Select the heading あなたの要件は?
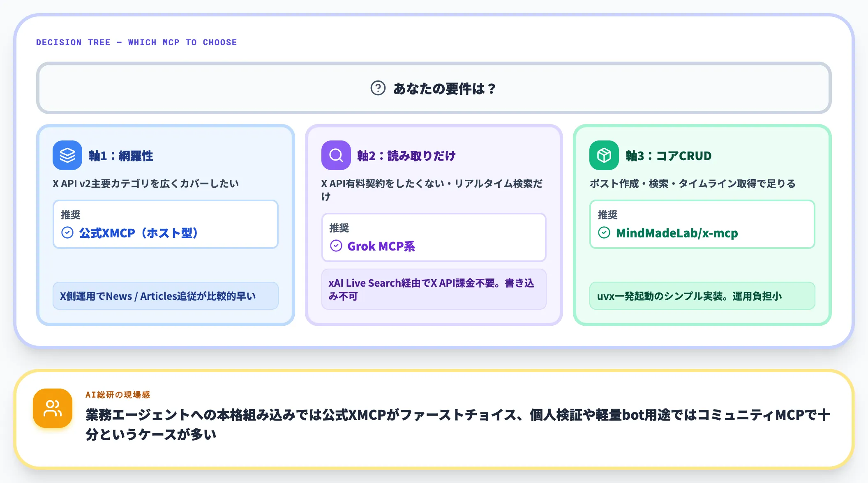868x483 pixels. tap(445, 88)
